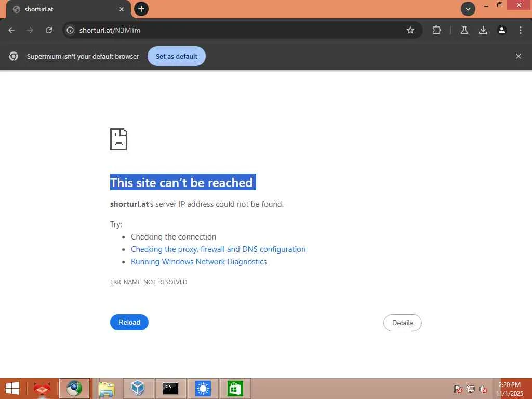
Task: Open proxy, firewall and DNS configuration link
Action: [x=218, y=249]
